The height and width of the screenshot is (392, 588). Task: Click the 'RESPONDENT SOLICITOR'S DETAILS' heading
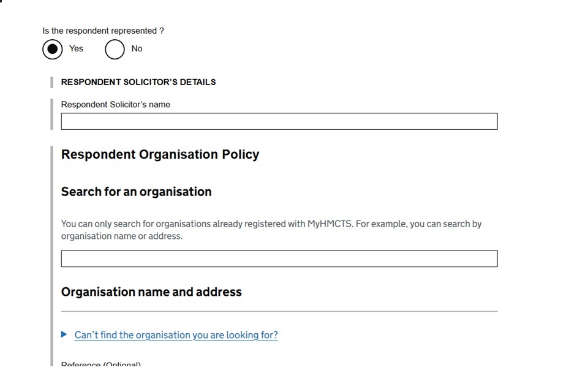click(138, 82)
